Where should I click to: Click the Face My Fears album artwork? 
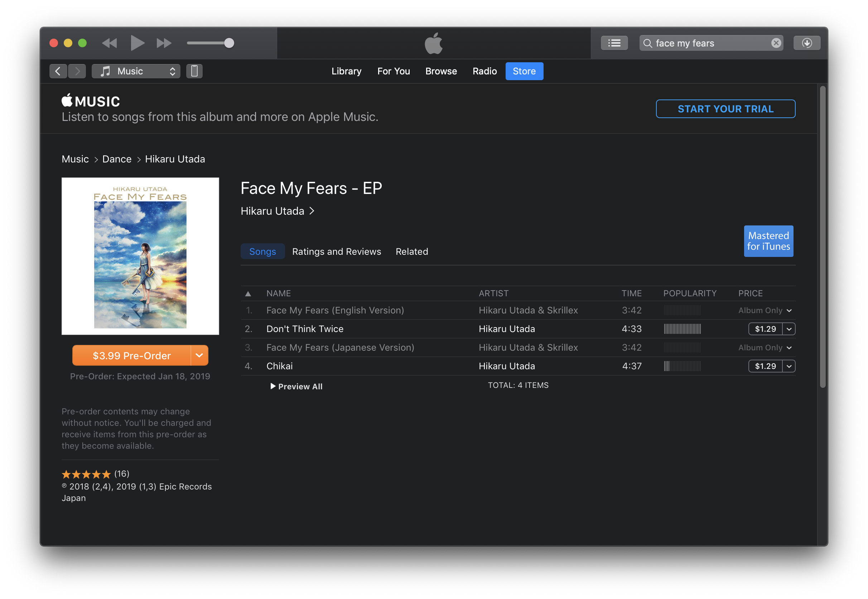coord(140,256)
